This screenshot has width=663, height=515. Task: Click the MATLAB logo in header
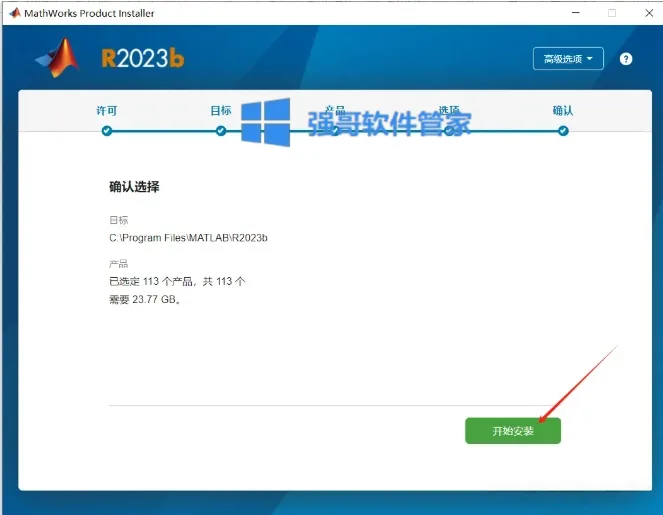(x=58, y=58)
